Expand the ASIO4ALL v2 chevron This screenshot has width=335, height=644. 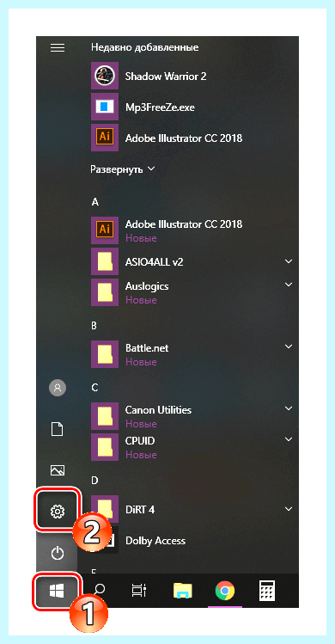[x=289, y=261]
